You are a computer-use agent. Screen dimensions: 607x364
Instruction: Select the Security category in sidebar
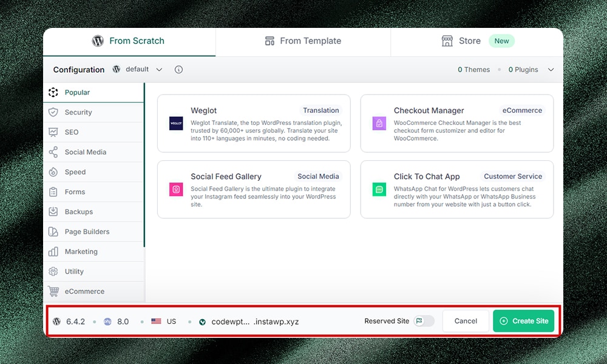point(78,112)
